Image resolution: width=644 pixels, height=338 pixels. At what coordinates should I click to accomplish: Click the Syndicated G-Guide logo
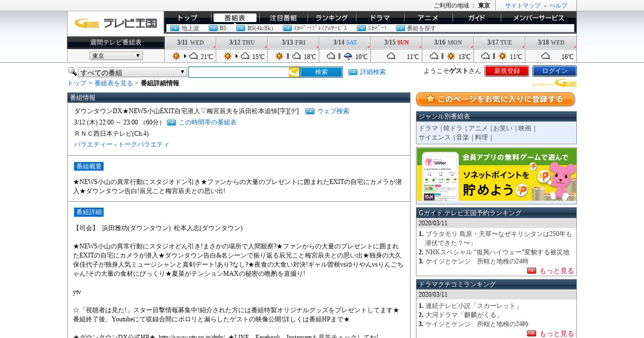pos(554,83)
